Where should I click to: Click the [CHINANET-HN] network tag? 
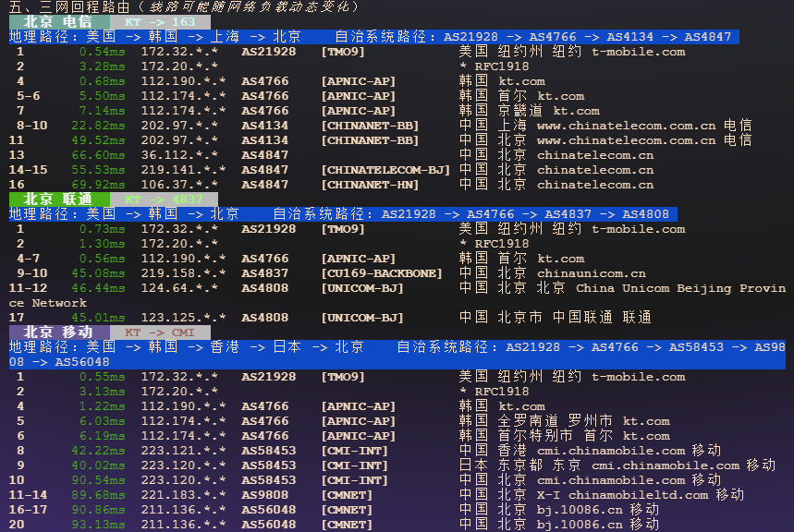pos(370,185)
